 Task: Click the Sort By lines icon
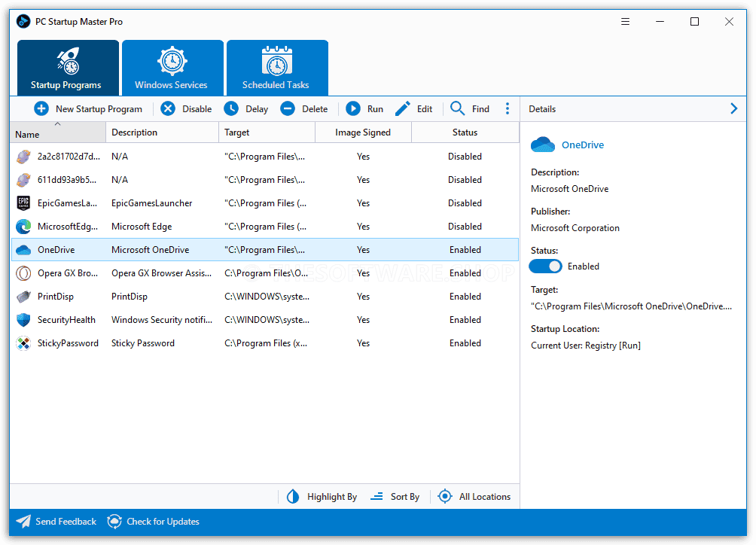376,497
